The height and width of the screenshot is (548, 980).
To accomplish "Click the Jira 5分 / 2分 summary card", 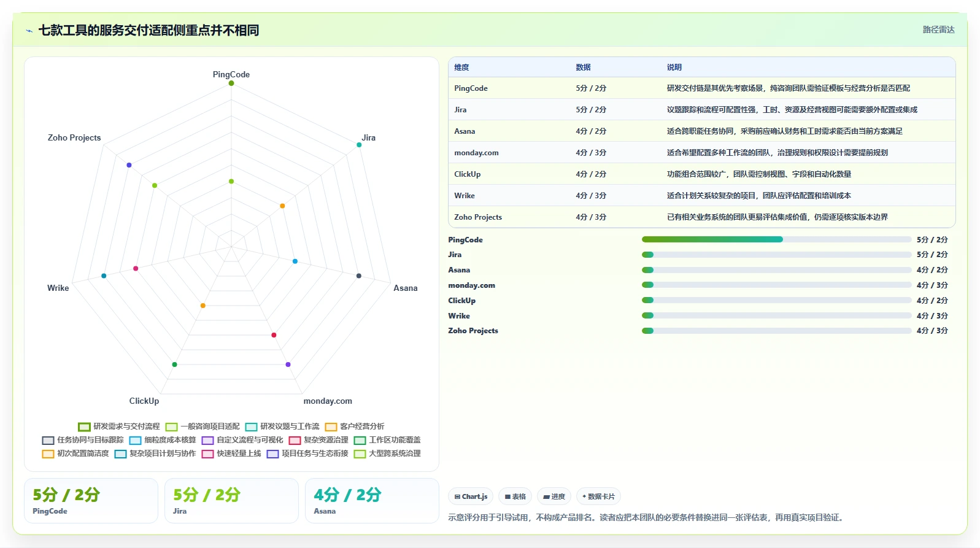I will [231, 501].
